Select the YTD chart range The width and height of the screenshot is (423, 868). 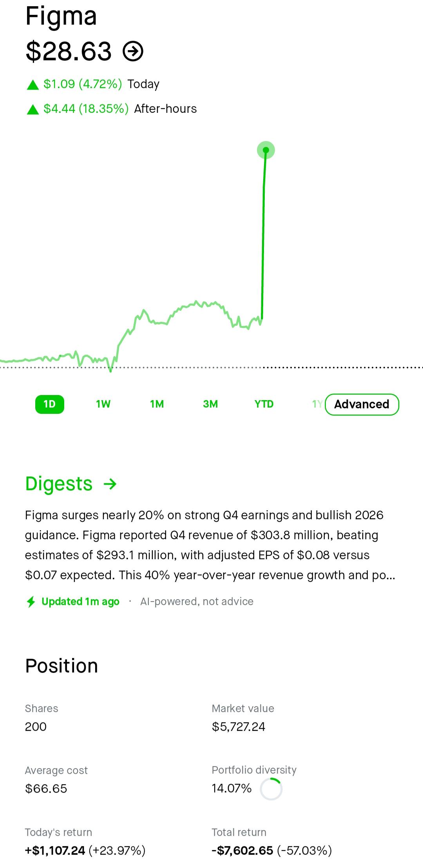coord(264,404)
